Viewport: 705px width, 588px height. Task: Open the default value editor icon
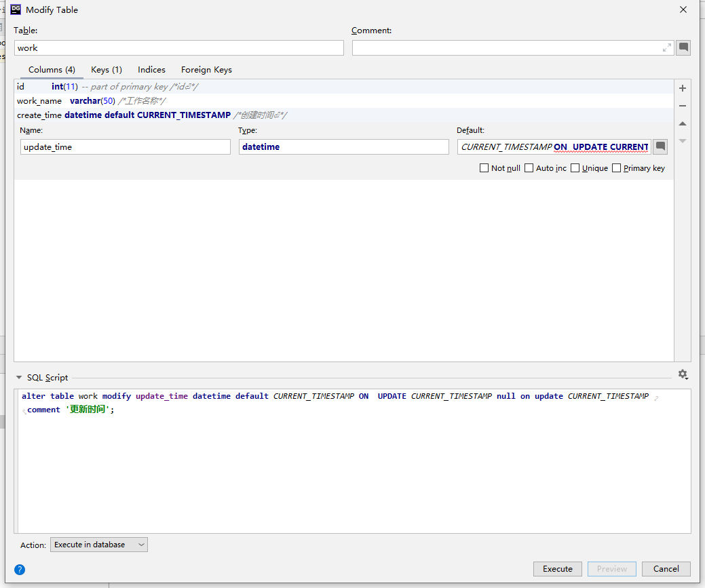click(x=660, y=146)
